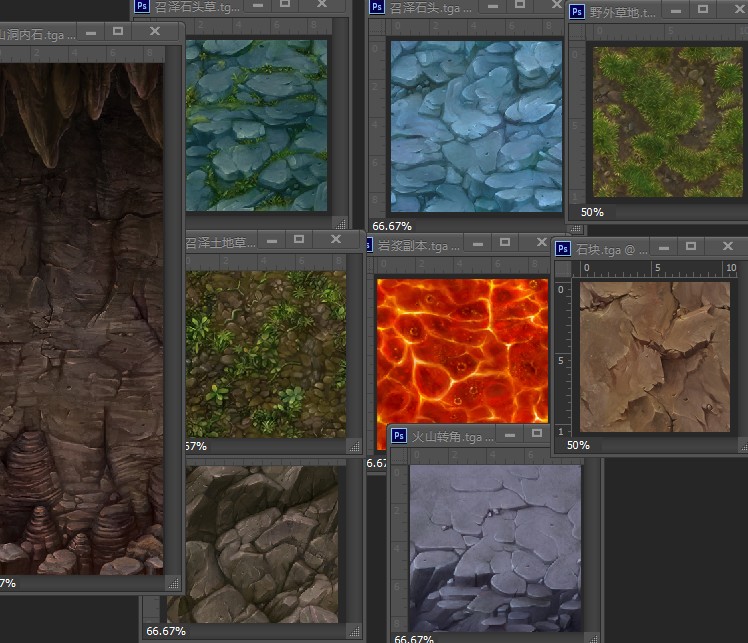Minimize the 沼泽石头.tga window

(x=493, y=6)
